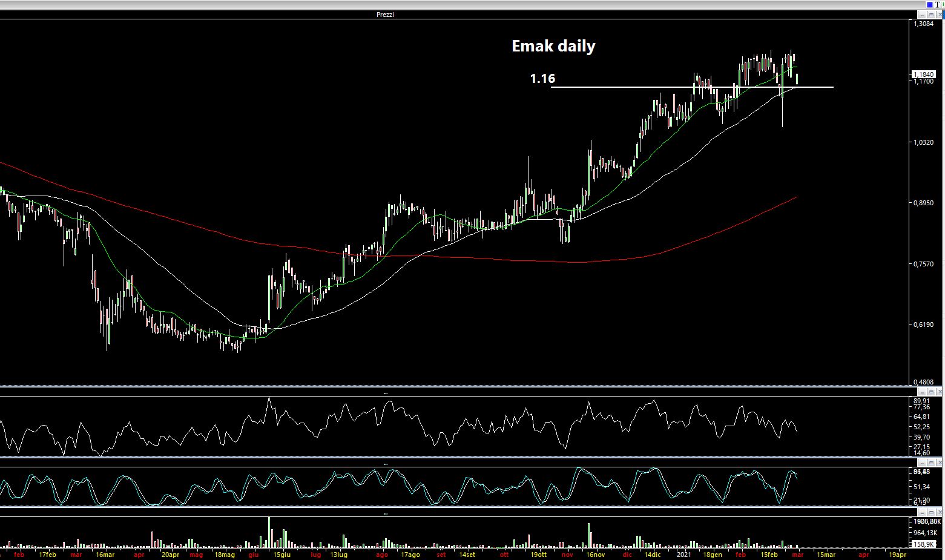Screen dimensions: 945x560
Task: Select the 1.16 level annotation text
Action: point(542,79)
